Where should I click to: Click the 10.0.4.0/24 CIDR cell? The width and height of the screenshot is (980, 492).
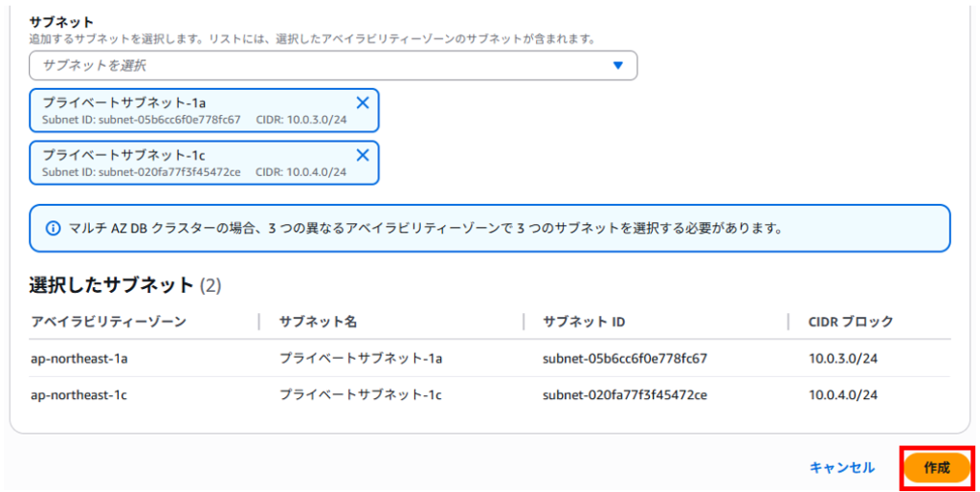coord(843,394)
